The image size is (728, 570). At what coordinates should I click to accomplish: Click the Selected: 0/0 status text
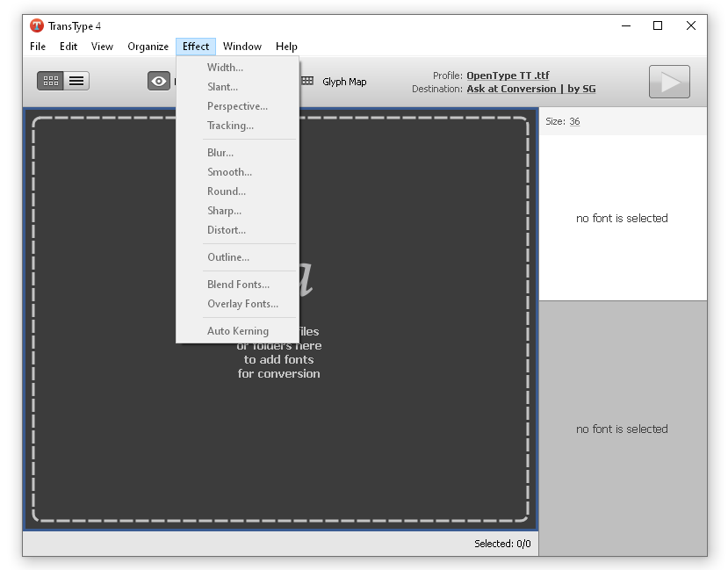(x=502, y=544)
